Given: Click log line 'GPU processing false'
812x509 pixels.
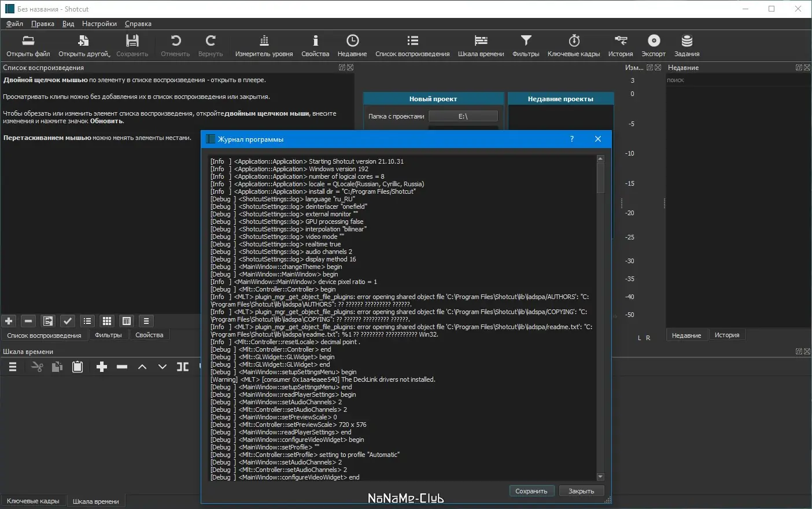Looking at the screenshot, I should pos(334,222).
